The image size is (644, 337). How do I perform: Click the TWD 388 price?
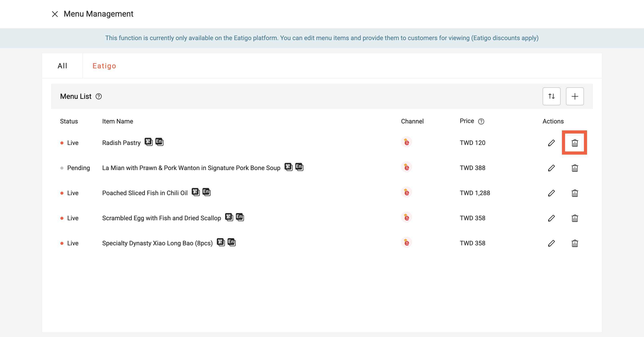point(472,168)
